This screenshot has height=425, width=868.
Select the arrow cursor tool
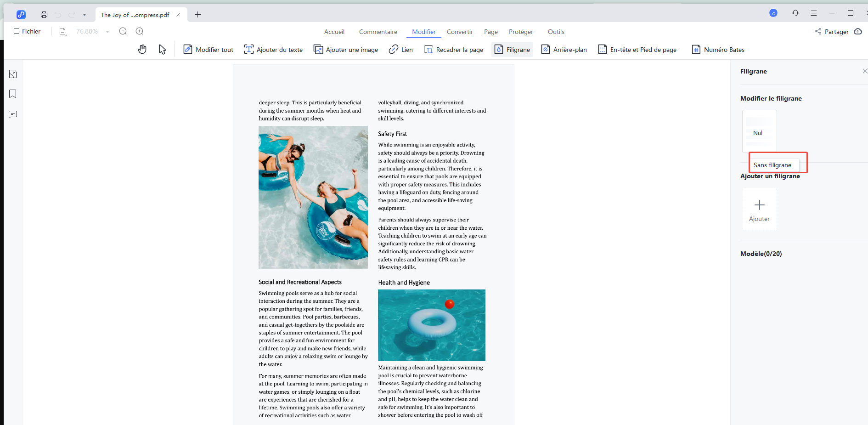(x=162, y=50)
